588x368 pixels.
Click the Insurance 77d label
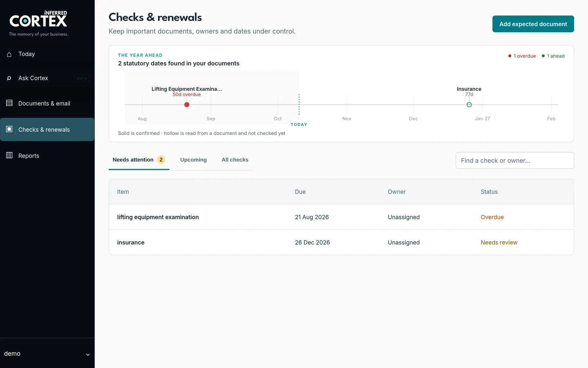[x=469, y=92]
